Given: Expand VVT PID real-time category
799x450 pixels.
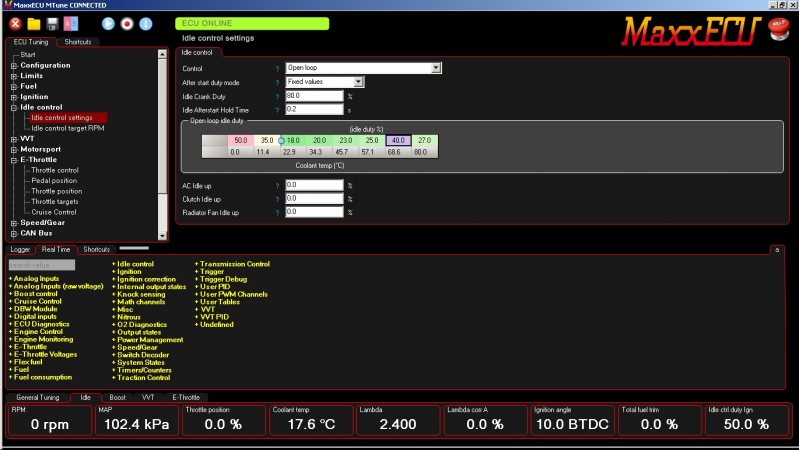Looking at the screenshot, I should point(214,317).
